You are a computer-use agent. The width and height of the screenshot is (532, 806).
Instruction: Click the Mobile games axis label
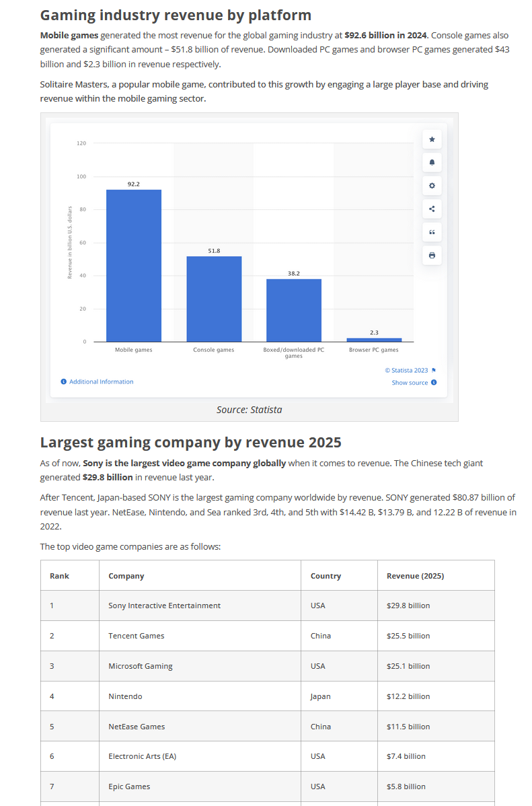coord(134,350)
